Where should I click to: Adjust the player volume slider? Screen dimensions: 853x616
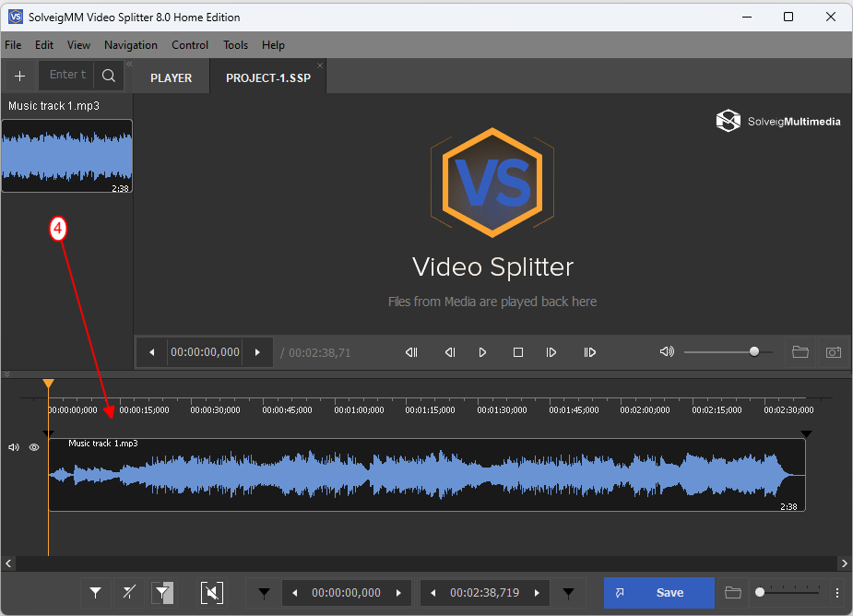pos(728,352)
